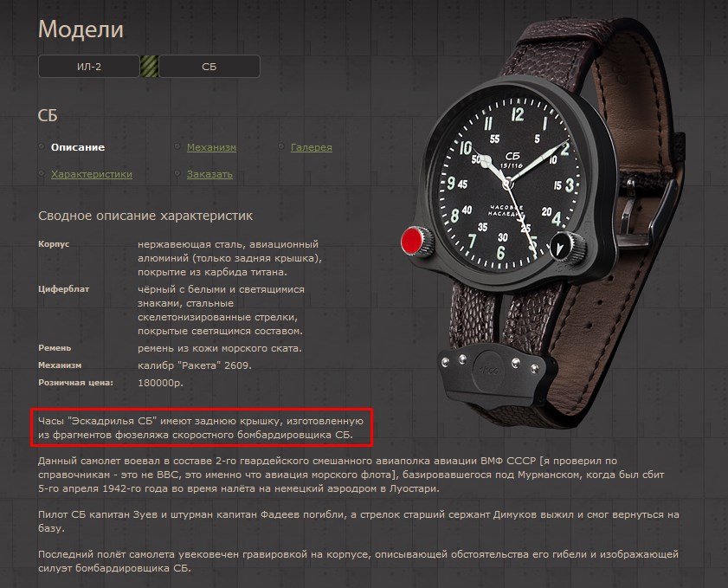Select the Описание section item
728x588 pixels.
coord(78,147)
